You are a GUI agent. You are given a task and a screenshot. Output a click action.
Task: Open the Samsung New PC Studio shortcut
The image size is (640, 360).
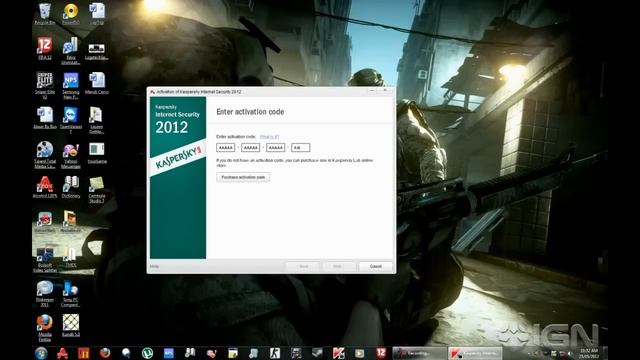tap(71, 85)
